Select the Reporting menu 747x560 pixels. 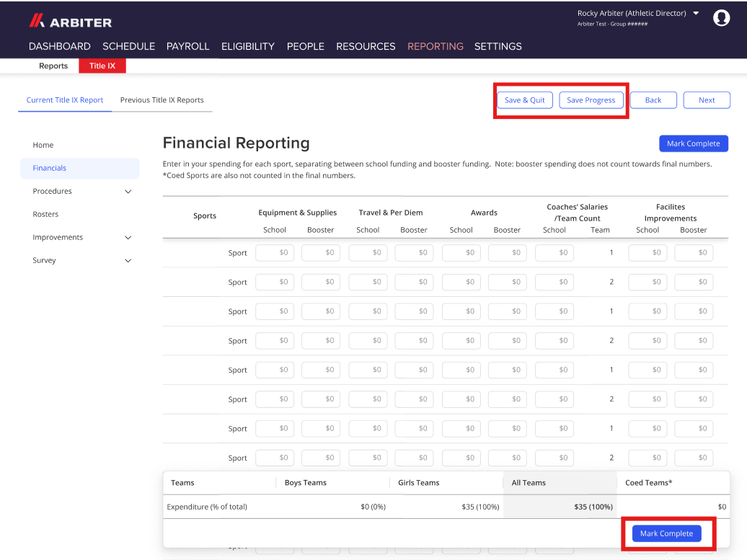(436, 46)
